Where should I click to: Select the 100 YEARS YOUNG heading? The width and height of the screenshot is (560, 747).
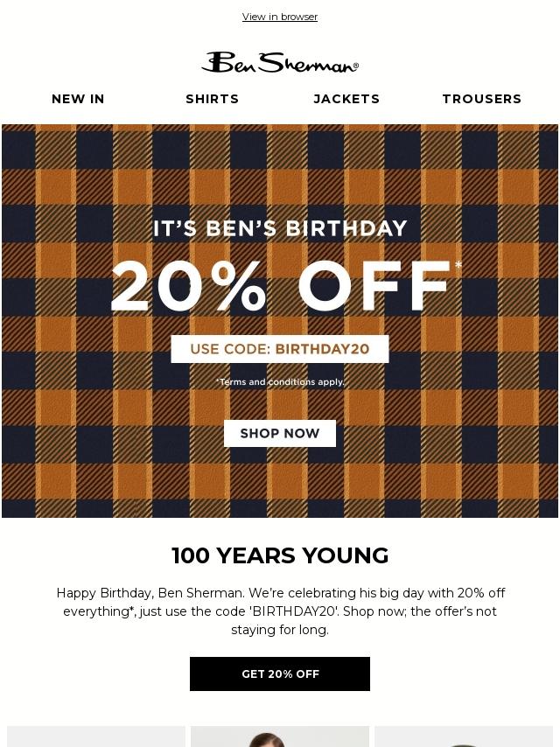tap(280, 555)
